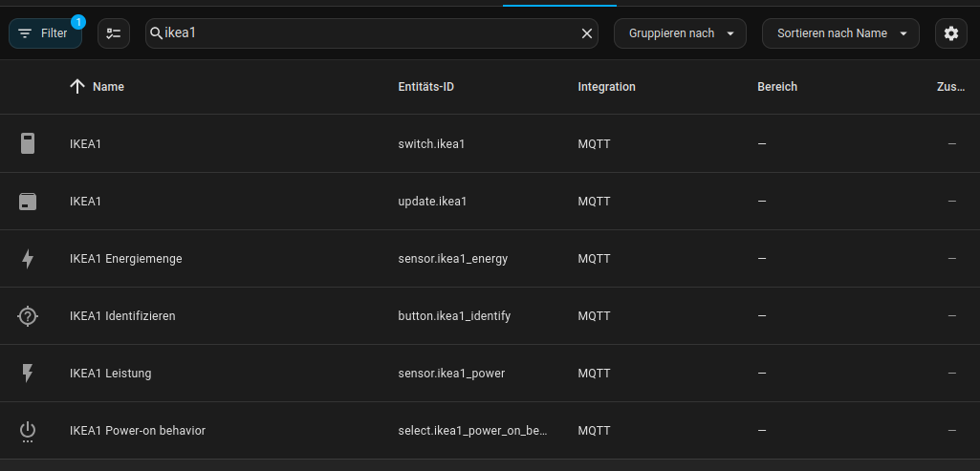Image resolution: width=980 pixels, height=471 pixels.
Task: Click the switch icon for switch.ikea1
Action: (28, 143)
